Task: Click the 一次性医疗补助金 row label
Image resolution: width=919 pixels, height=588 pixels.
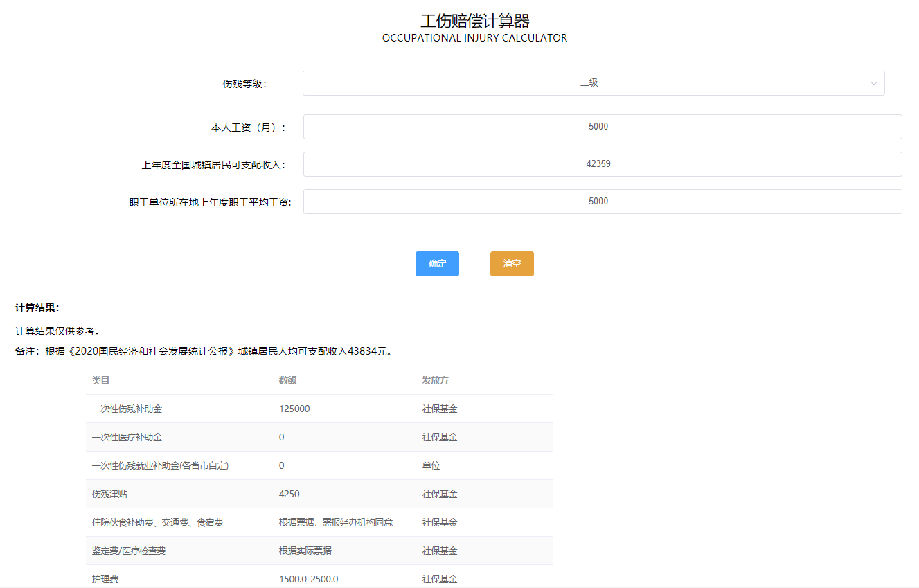Action: pos(127,437)
